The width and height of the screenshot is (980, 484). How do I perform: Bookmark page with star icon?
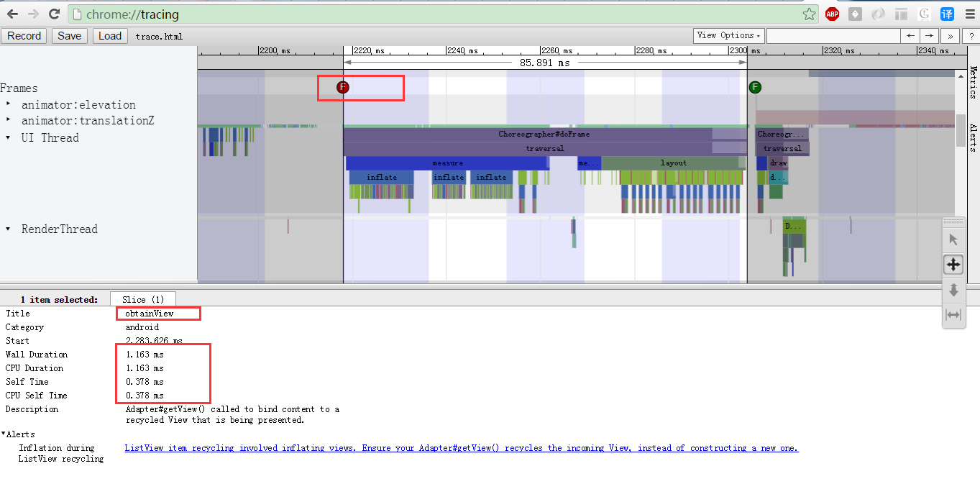tap(809, 14)
